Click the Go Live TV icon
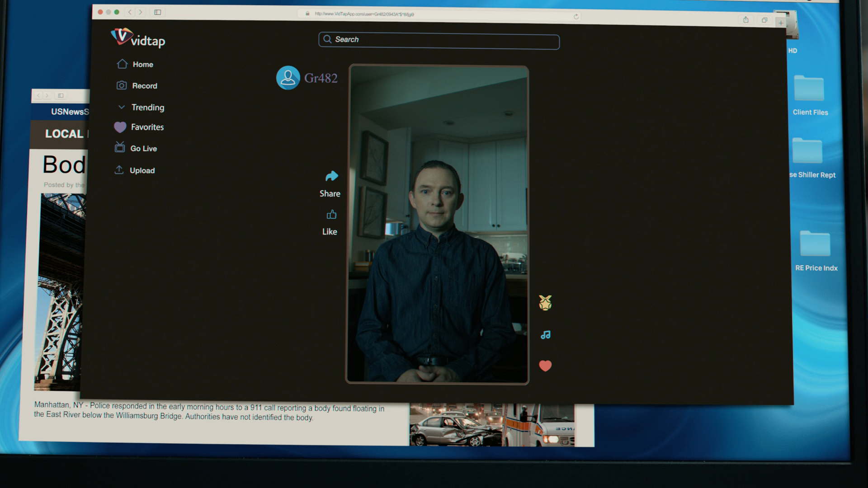Image resolution: width=868 pixels, height=488 pixels. pos(120,147)
